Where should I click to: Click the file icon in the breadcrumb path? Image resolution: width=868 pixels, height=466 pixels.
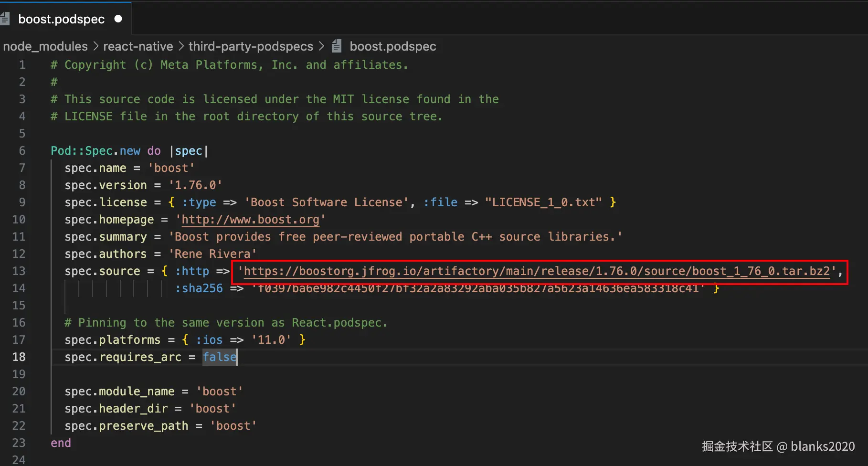[337, 46]
